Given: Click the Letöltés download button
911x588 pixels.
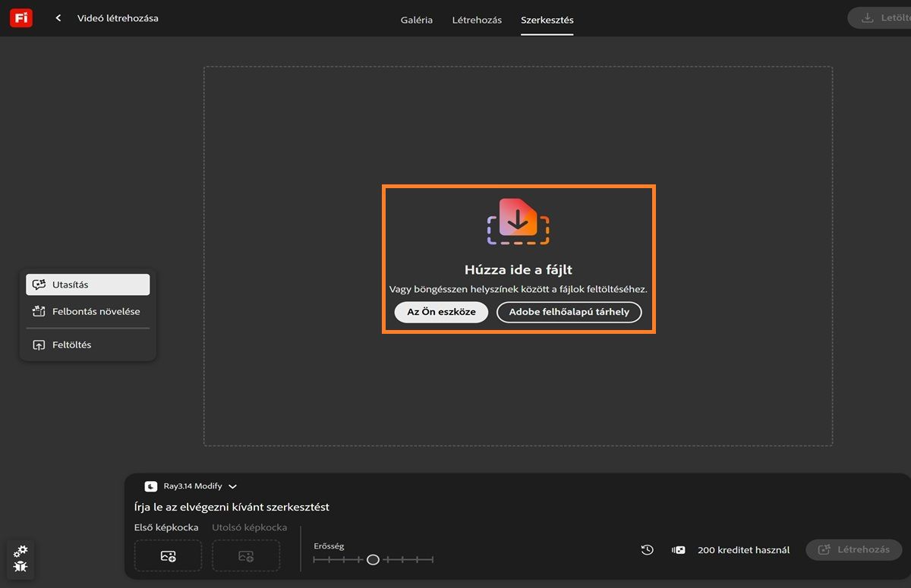Looking at the screenshot, I should [880, 18].
